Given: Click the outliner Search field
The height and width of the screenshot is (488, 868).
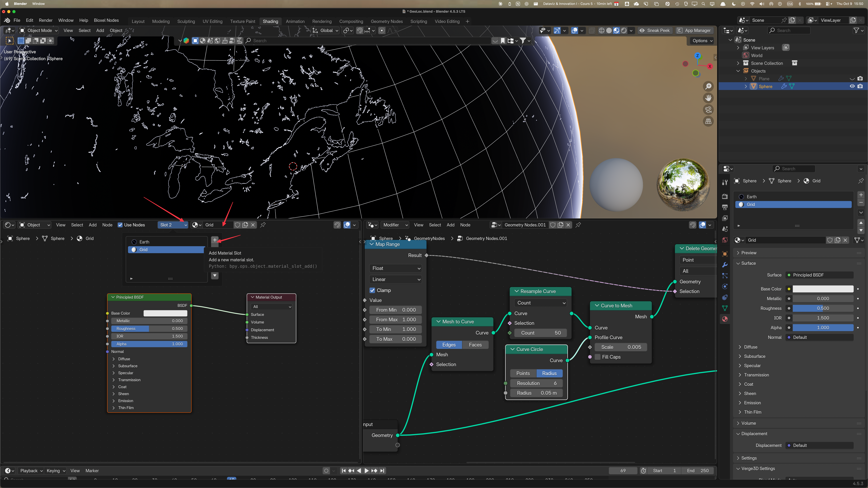Looking at the screenshot, I should tap(789, 31).
